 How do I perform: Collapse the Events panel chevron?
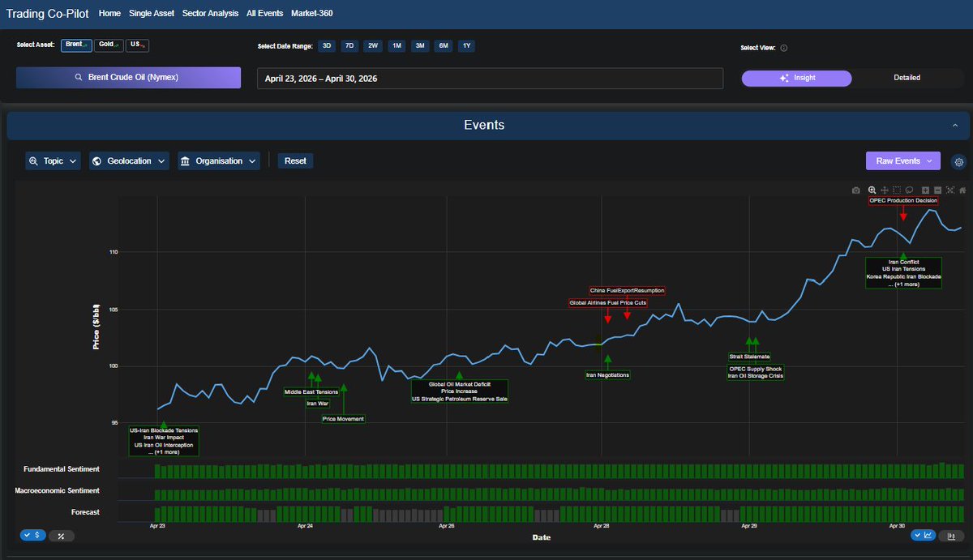955,126
